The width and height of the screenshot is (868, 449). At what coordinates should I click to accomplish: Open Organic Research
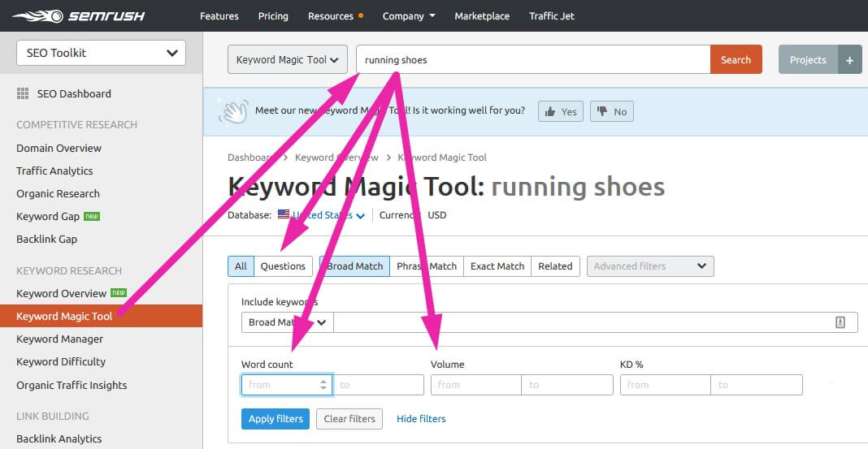59,193
